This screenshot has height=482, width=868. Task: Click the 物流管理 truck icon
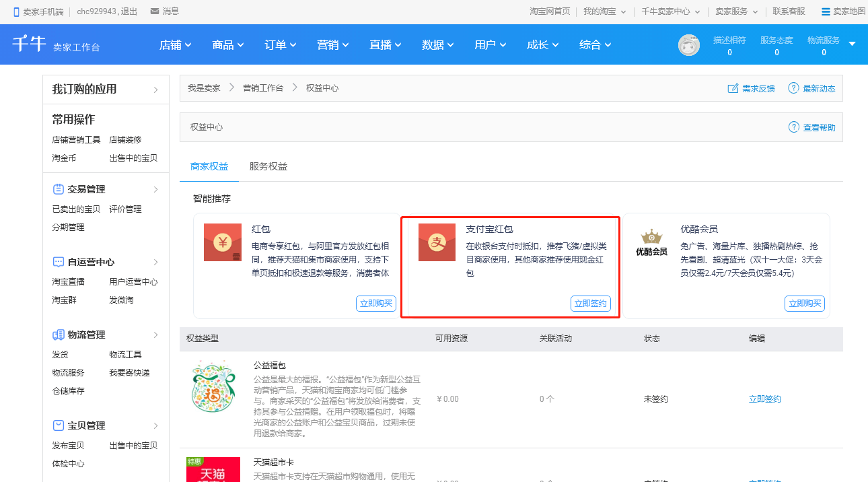click(59, 335)
